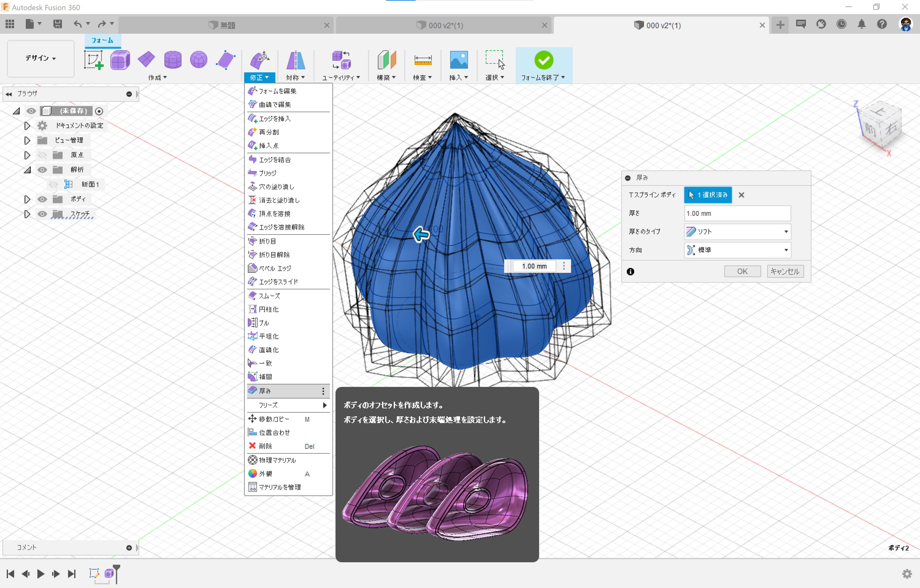Select the Box form creation tool
Viewport: 920px width, 588px height.
click(x=120, y=60)
